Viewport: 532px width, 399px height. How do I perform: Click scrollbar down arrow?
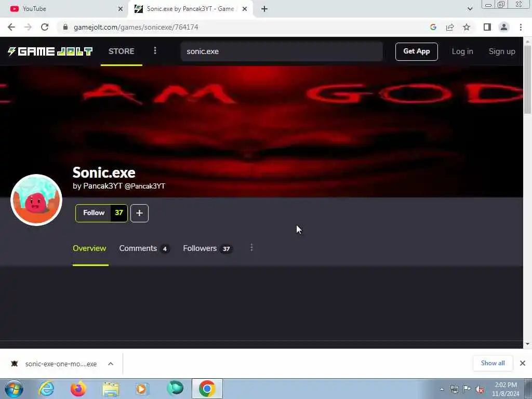tap(528, 344)
